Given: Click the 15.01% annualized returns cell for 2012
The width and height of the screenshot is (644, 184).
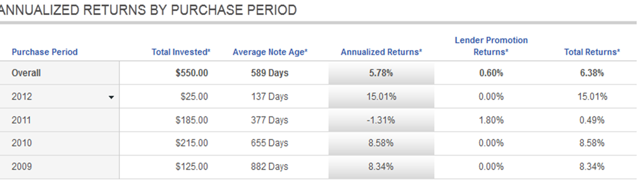Looking at the screenshot, I should pos(381,97).
